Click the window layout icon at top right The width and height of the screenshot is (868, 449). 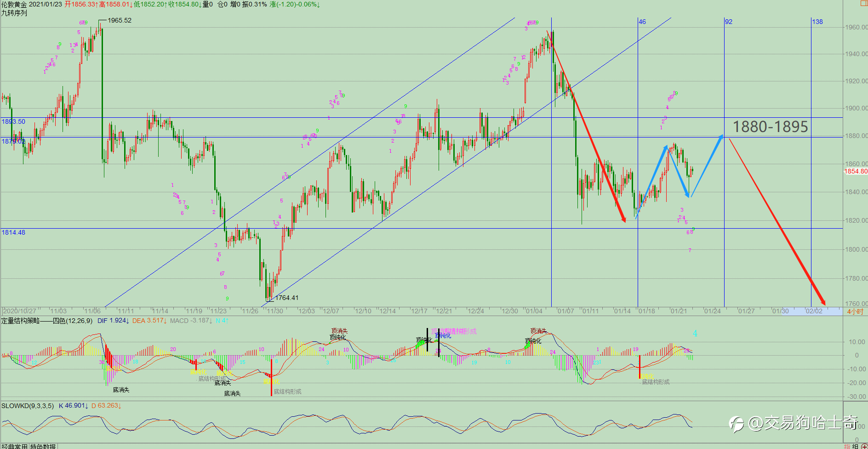click(863, 3)
